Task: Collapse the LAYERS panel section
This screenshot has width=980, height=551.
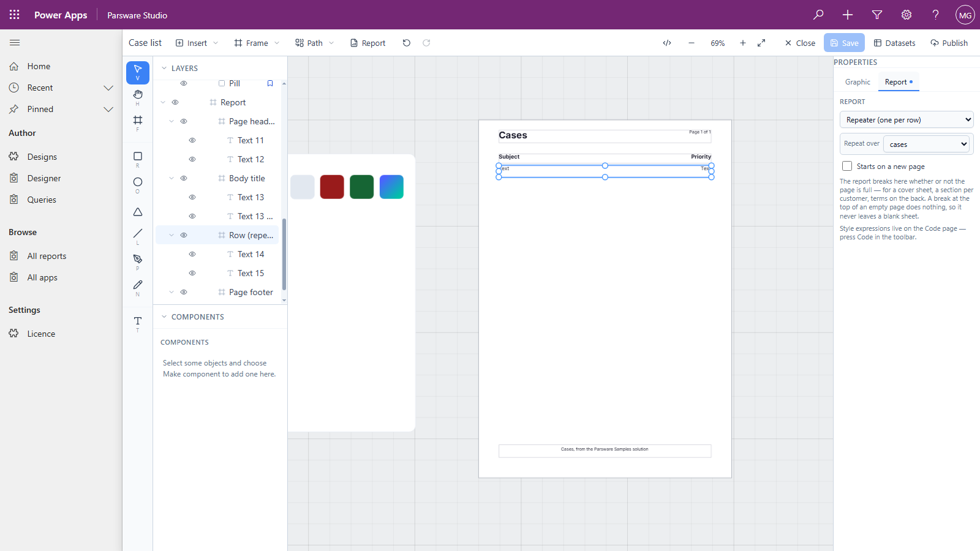Action: coord(164,69)
